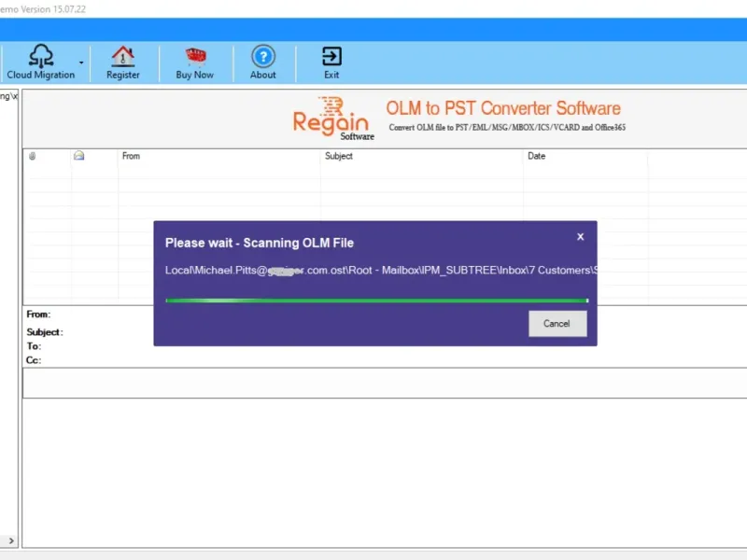Click the scanning progress bar
The width and height of the screenshot is (747, 560).
(x=377, y=301)
